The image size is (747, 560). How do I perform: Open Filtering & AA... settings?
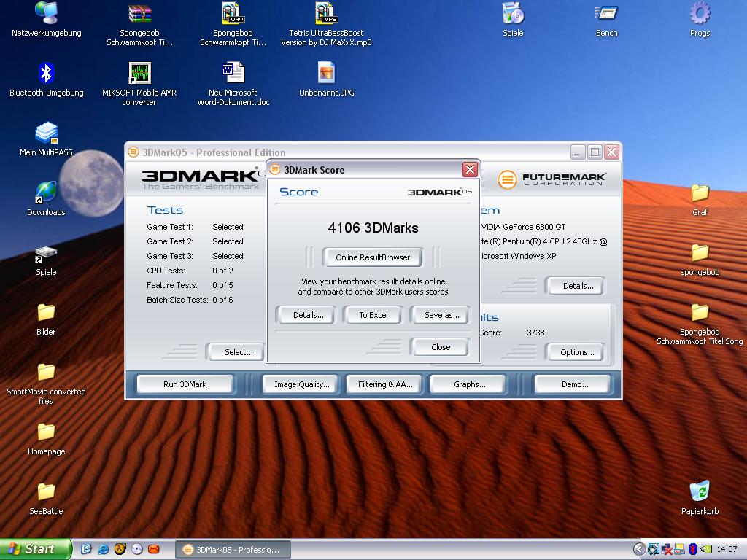pos(385,384)
